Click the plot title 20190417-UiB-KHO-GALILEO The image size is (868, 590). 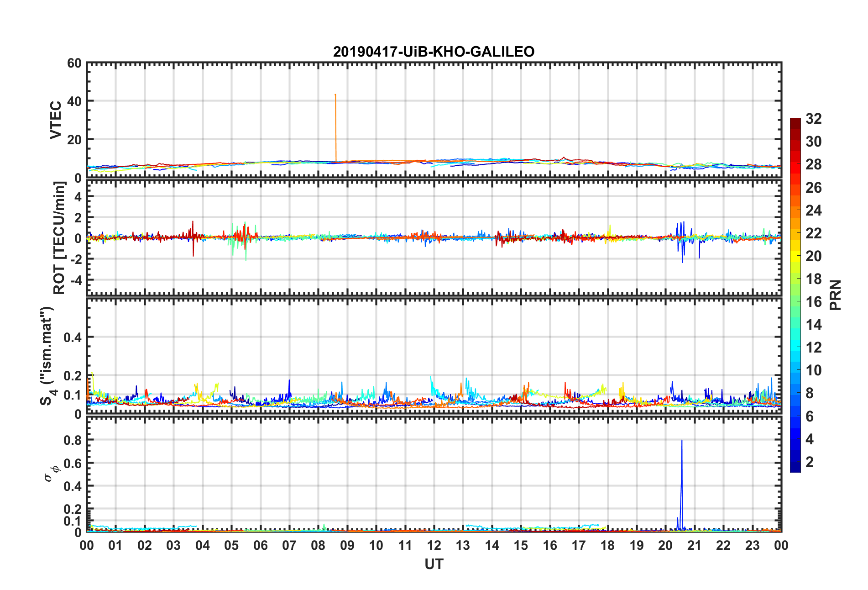point(434,52)
